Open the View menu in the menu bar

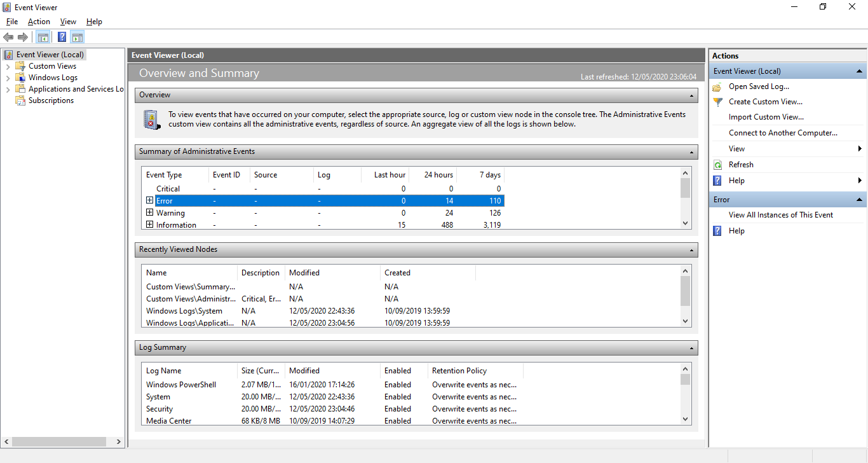coord(68,22)
